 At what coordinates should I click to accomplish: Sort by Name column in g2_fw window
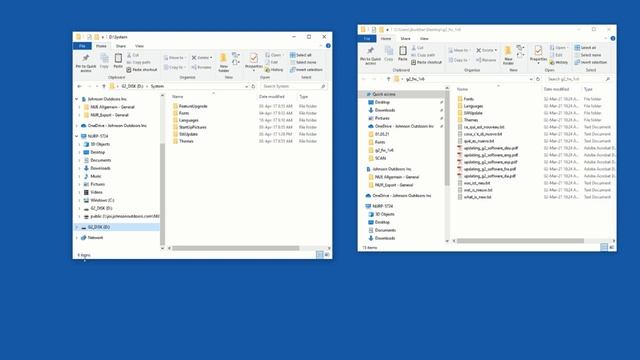pos(462,89)
